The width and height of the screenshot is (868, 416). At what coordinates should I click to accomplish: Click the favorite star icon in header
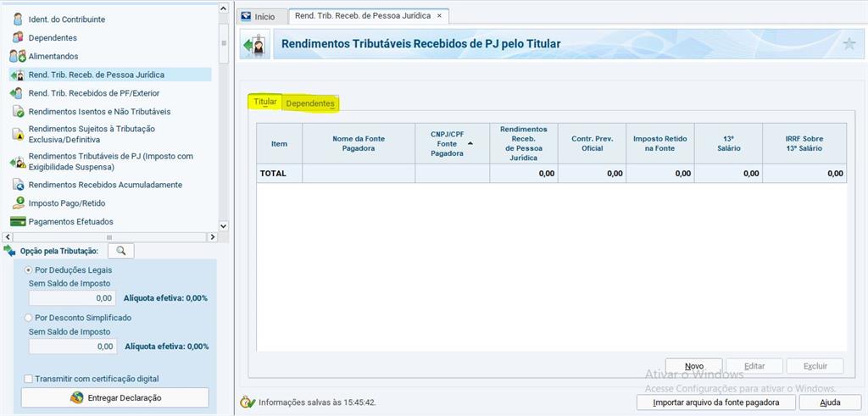[849, 44]
